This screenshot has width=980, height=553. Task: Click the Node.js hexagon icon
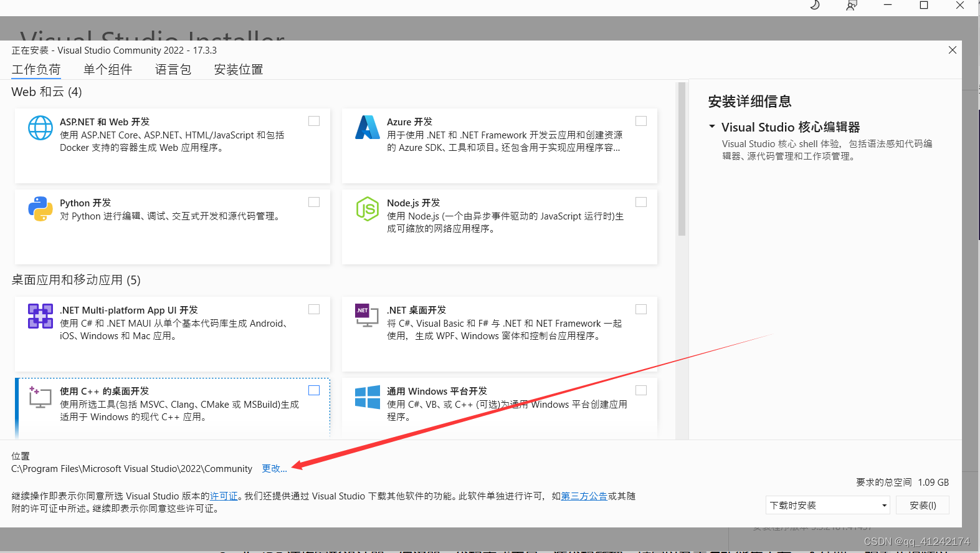tap(368, 209)
